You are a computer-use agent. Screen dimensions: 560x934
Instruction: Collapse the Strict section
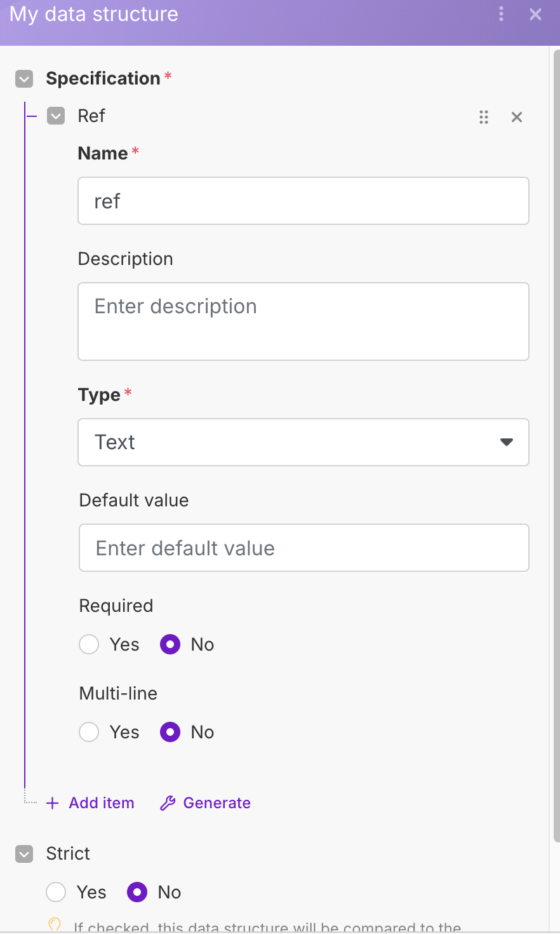[x=24, y=854]
